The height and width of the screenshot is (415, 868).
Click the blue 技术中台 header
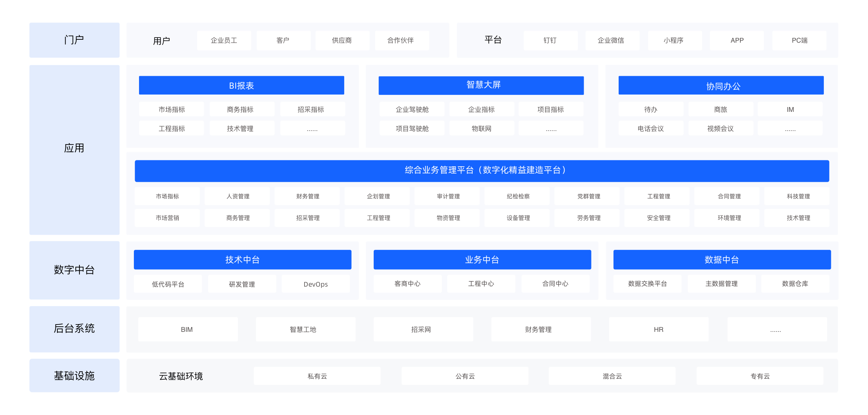pos(242,260)
